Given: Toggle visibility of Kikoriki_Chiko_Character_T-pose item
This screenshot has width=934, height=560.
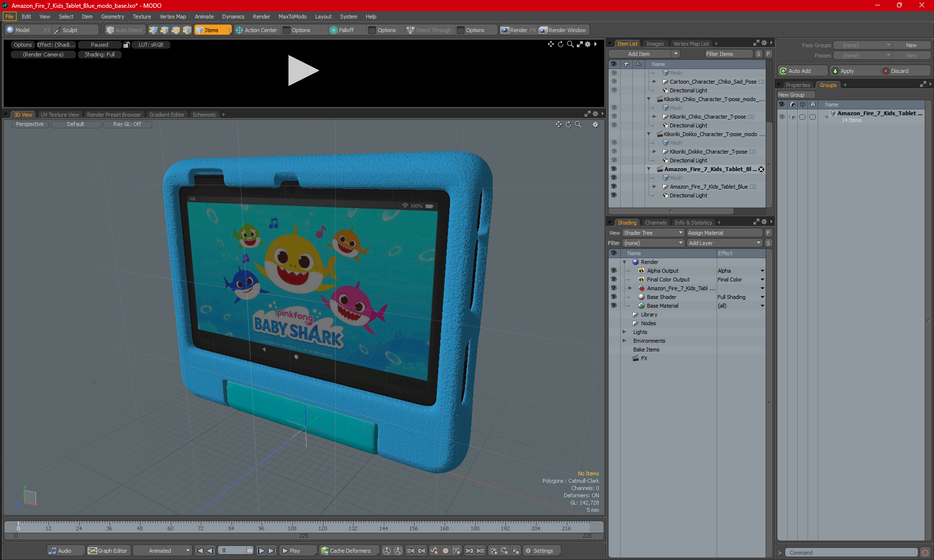Looking at the screenshot, I should (613, 117).
